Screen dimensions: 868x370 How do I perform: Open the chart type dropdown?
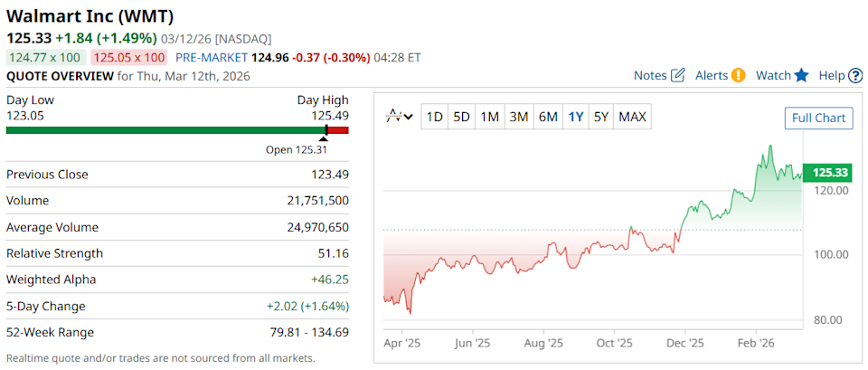tap(400, 116)
